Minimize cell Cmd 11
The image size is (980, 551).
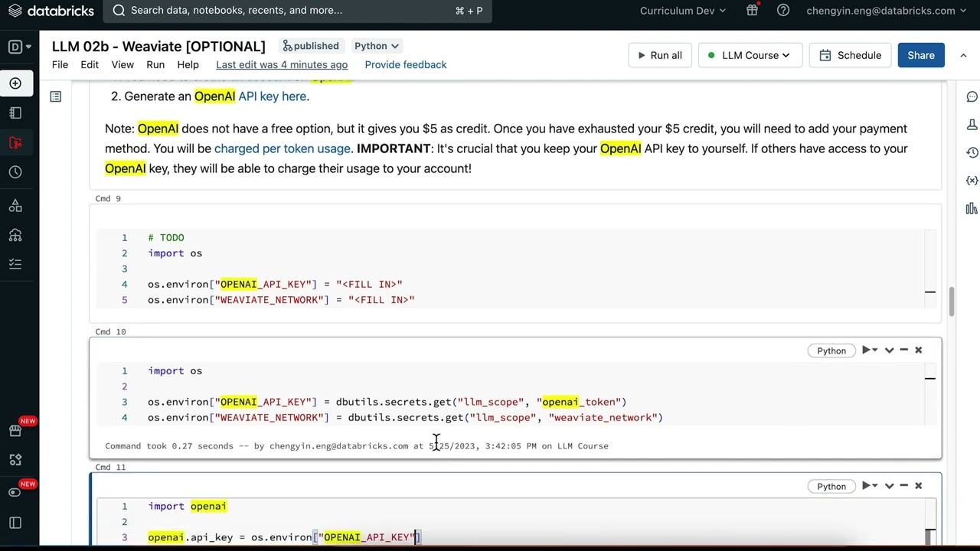click(x=904, y=485)
